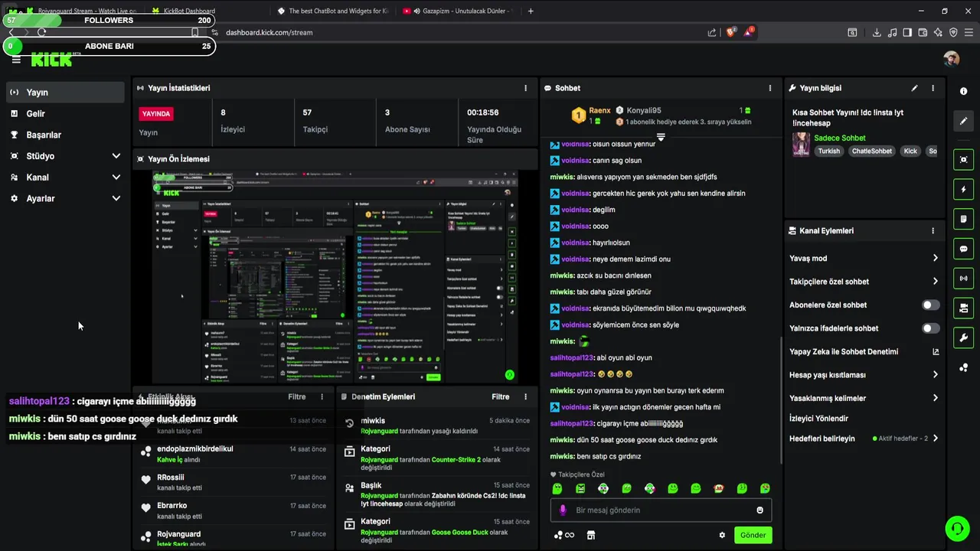Open the note page icon in the right sidebar
Image resolution: width=980 pixels, height=551 pixels.
(963, 219)
